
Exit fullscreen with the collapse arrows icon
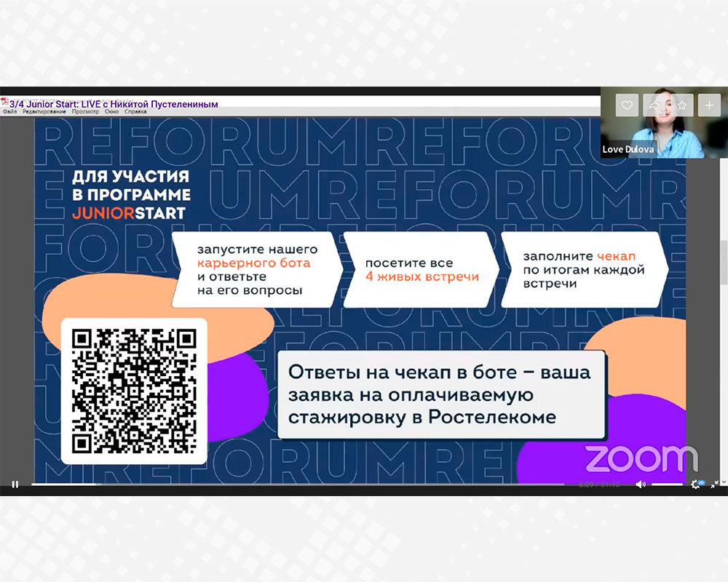point(715,484)
